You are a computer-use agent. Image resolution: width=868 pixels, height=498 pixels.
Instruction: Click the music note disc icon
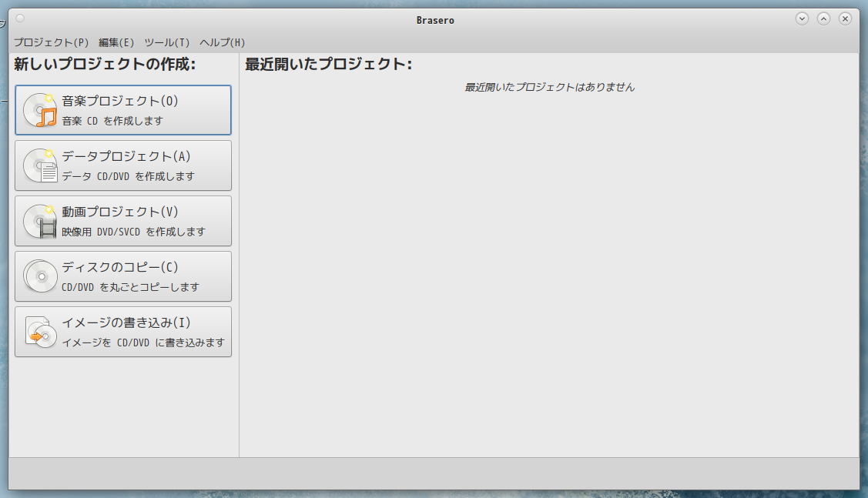(x=40, y=110)
